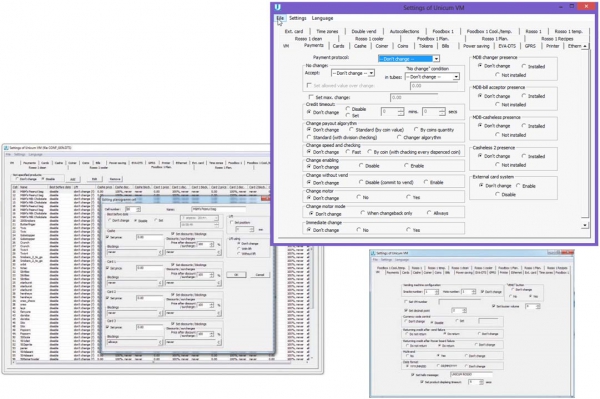The height and width of the screenshot is (399, 600).
Task: Select Disable for Credit timeout
Action: [348, 109]
